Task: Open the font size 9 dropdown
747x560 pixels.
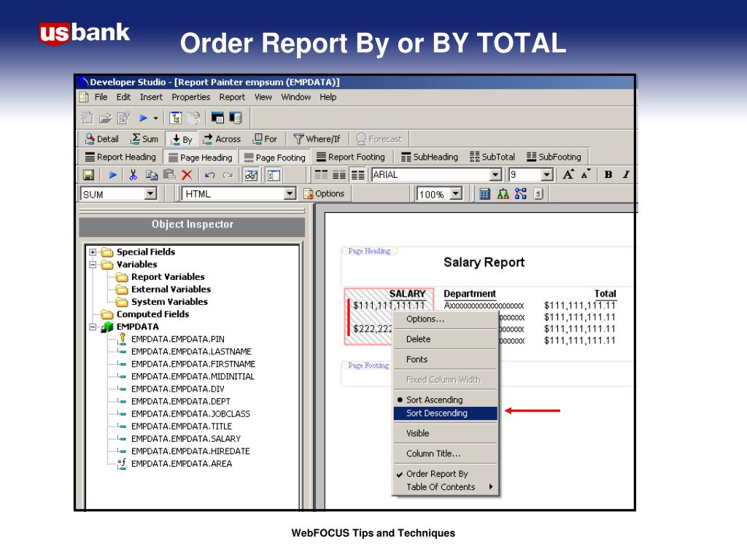Action: (x=547, y=175)
